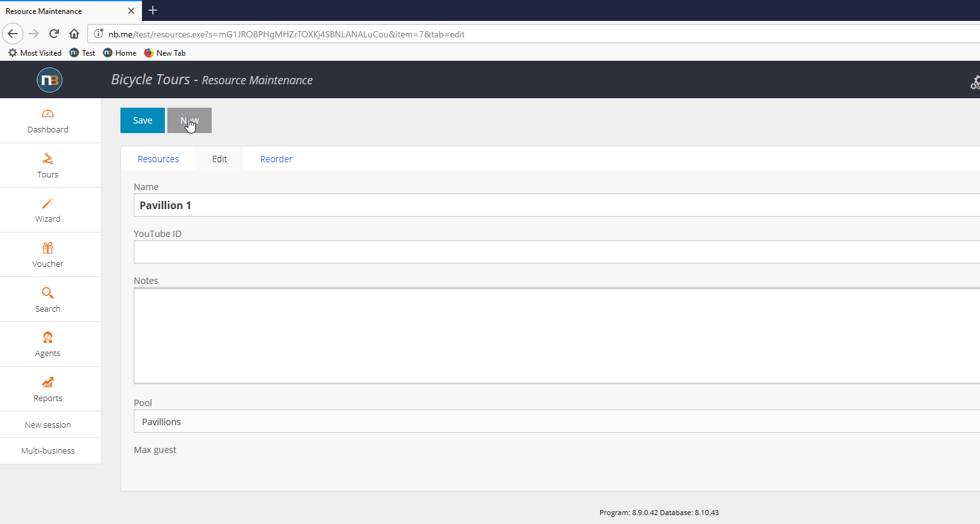
Task: Switch to the Resources tab
Action: [158, 159]
